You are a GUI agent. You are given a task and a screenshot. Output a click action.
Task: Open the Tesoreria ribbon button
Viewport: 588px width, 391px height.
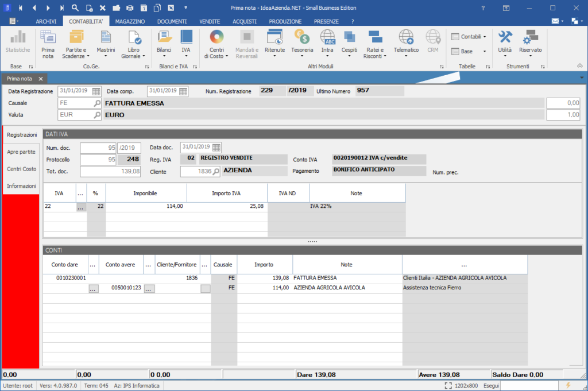pos(302,44)
